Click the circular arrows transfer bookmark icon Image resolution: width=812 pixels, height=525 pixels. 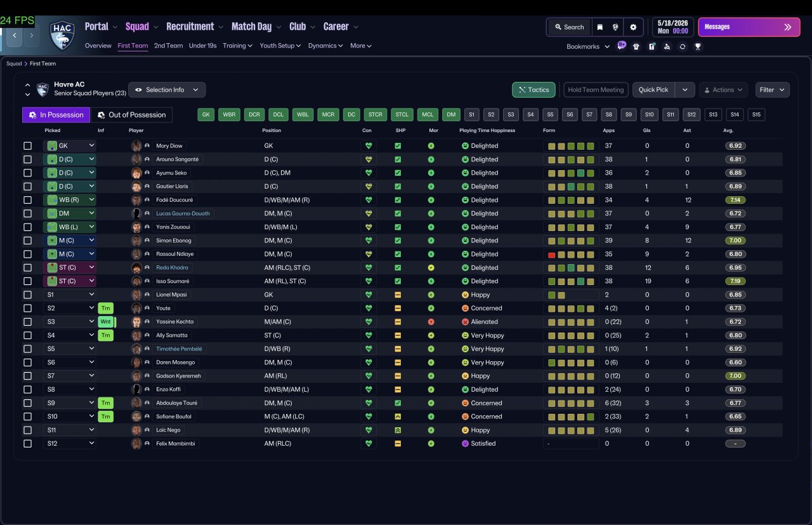point(682,46)
